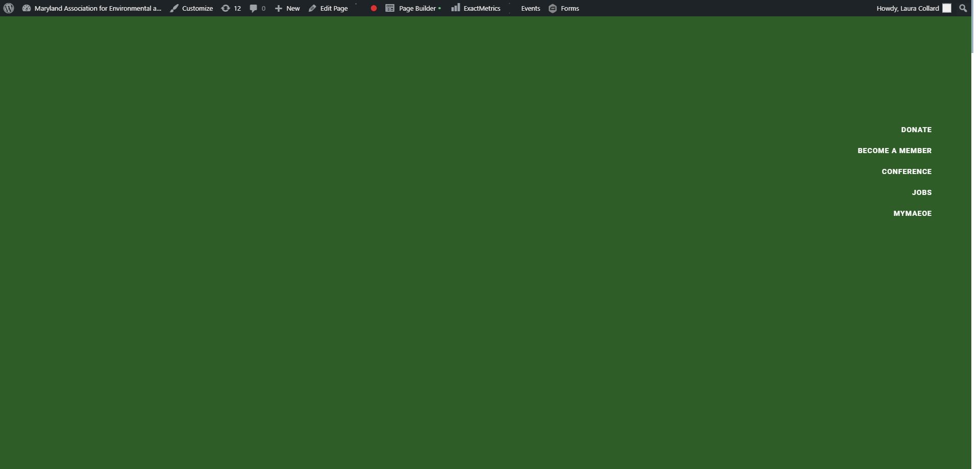This screenshot has height=469, width=980.
Task: Expand the Howdy, Laura Collard account menu
Action: click(x=908, y=8)
